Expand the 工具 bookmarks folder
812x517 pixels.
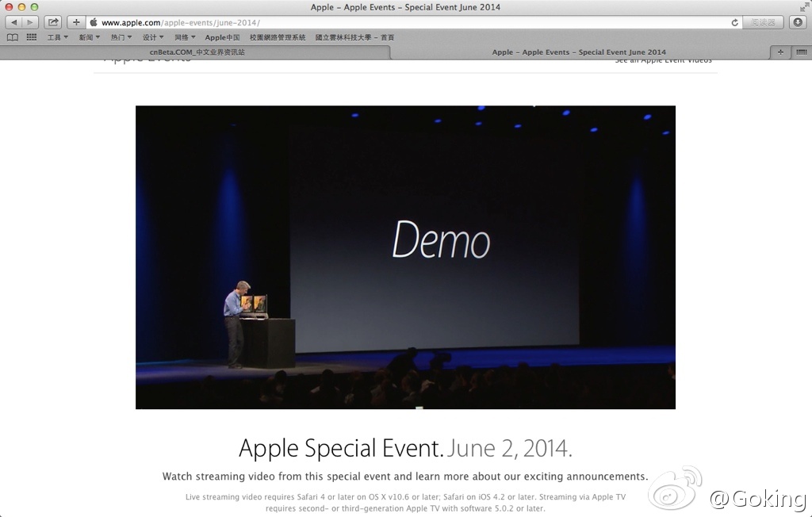[x=57, y=37]
